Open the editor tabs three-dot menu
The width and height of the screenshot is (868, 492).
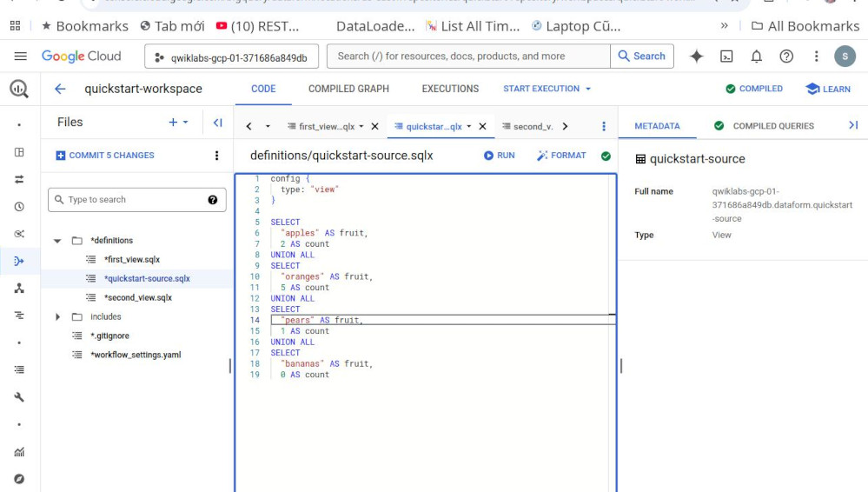604,126
